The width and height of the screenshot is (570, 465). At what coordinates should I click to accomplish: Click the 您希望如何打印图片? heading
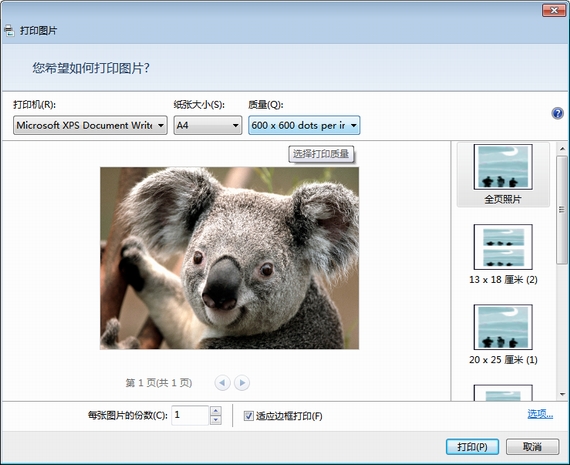pyautogui.click(x=91, y=68)
